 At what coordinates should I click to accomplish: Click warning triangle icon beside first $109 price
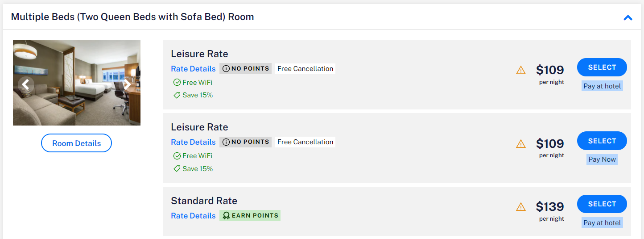tap(520, 70)
